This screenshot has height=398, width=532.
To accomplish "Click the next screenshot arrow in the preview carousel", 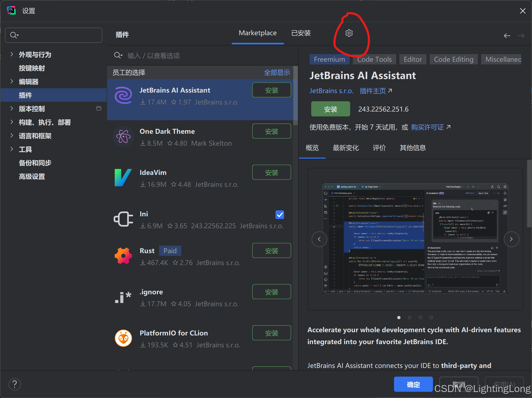I will coord(511,239).
